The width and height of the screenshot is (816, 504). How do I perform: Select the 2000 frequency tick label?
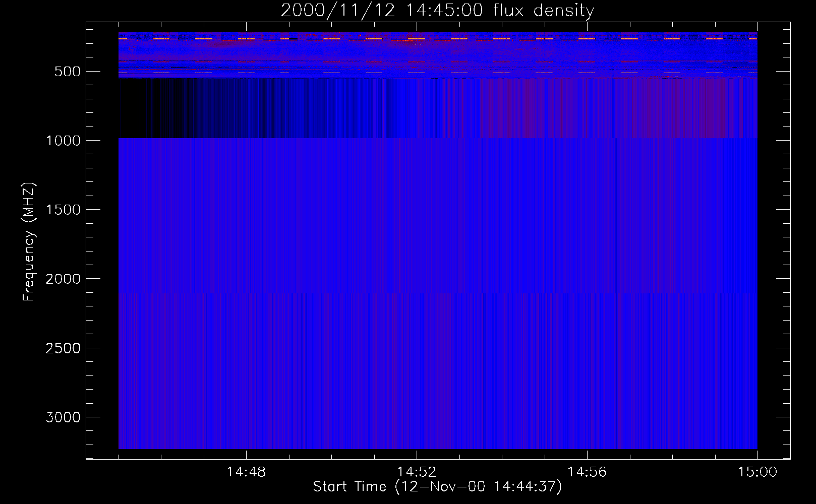(x=63, y=279)
